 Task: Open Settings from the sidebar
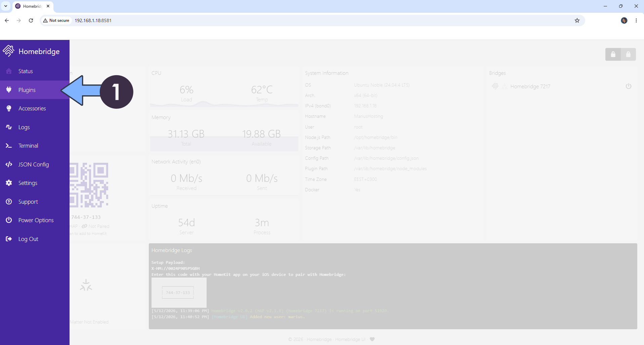tap(35, 183)
